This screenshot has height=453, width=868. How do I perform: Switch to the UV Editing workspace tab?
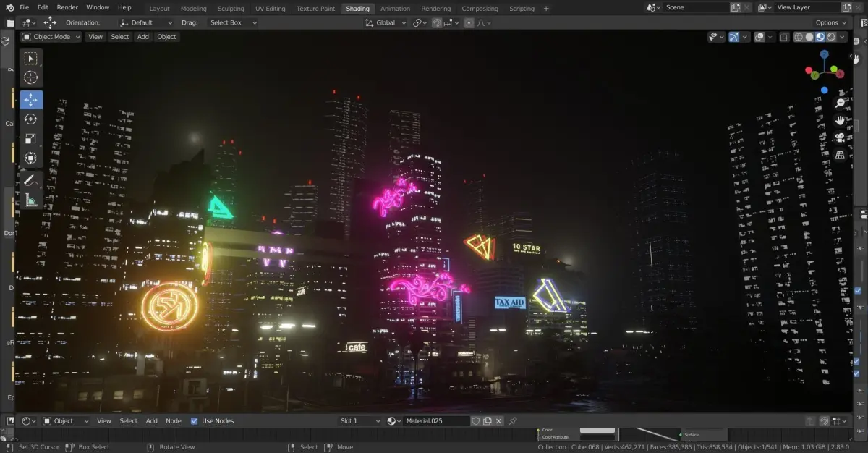pos(271,9)
